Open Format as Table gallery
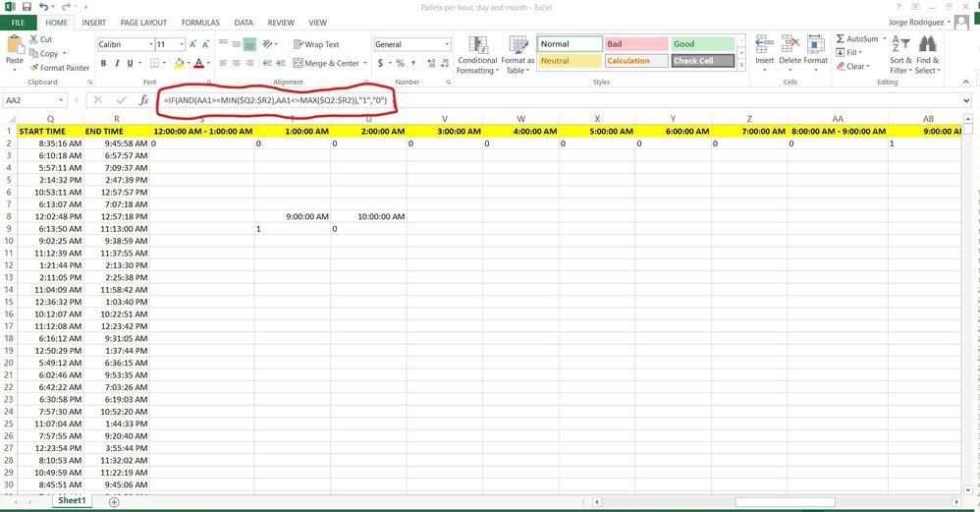The height and width of the screenshot is (512, 980). point(517,55)
